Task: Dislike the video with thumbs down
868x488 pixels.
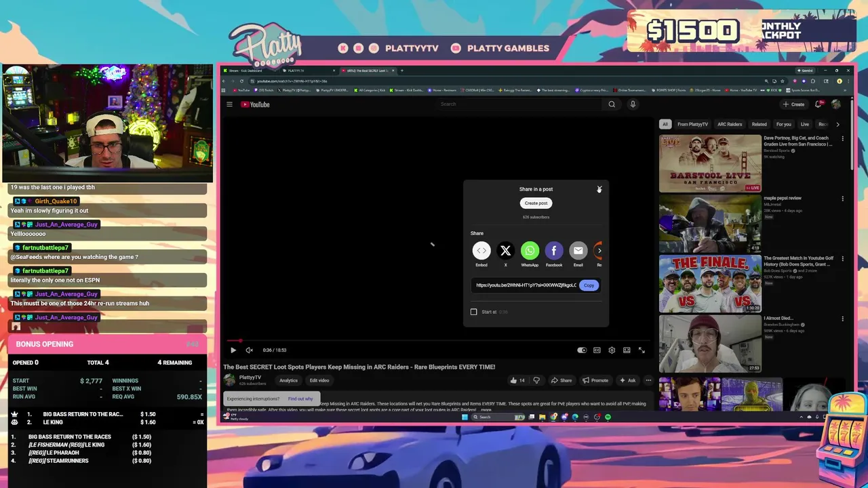Action: click(536, 380)
